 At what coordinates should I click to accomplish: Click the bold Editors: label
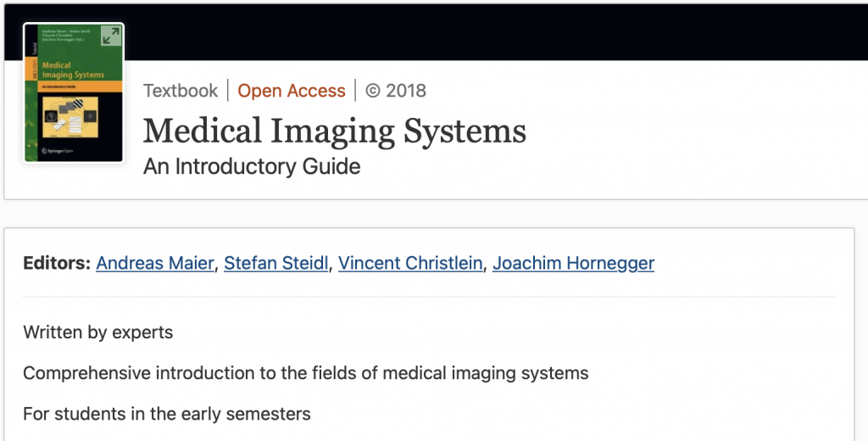(x=57, y=263)
